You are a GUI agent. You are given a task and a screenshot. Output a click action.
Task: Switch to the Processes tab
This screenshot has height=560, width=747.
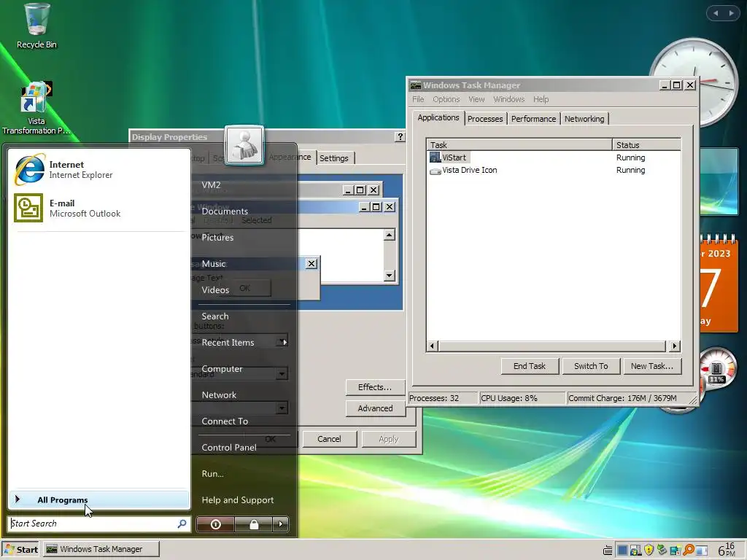coord(485,119)
